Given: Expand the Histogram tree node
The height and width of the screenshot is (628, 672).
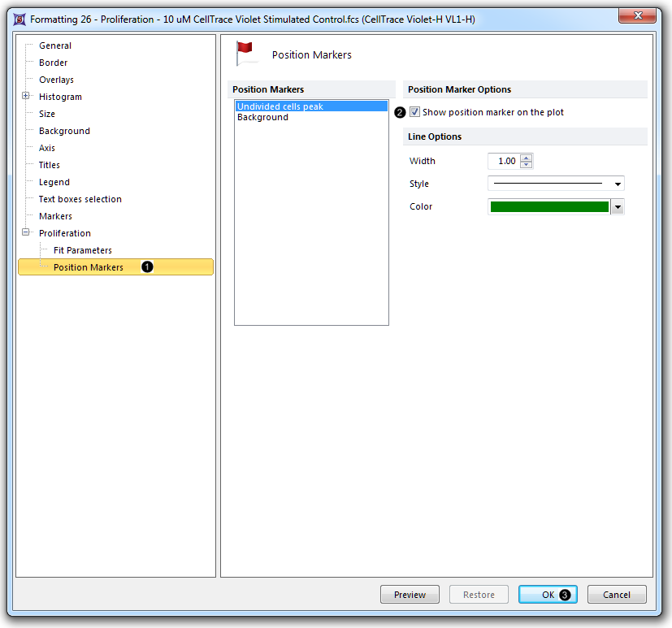Looking at the screenshot, I should 26,97.
